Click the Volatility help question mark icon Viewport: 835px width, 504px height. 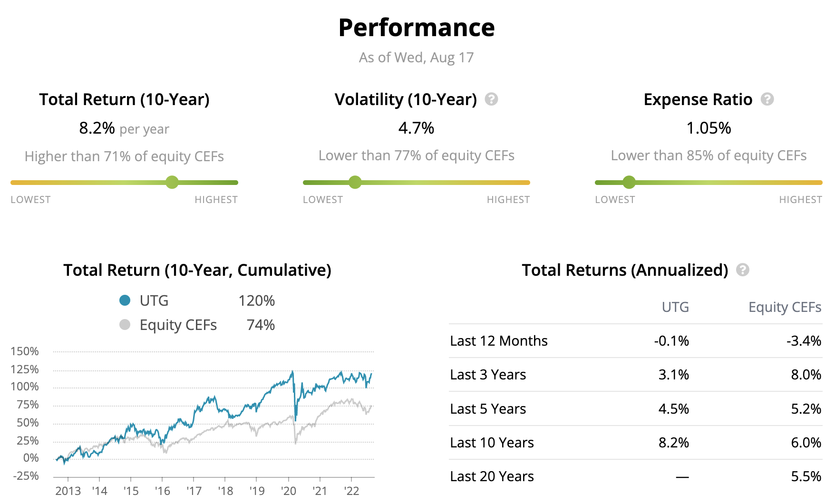pos(491,99)
